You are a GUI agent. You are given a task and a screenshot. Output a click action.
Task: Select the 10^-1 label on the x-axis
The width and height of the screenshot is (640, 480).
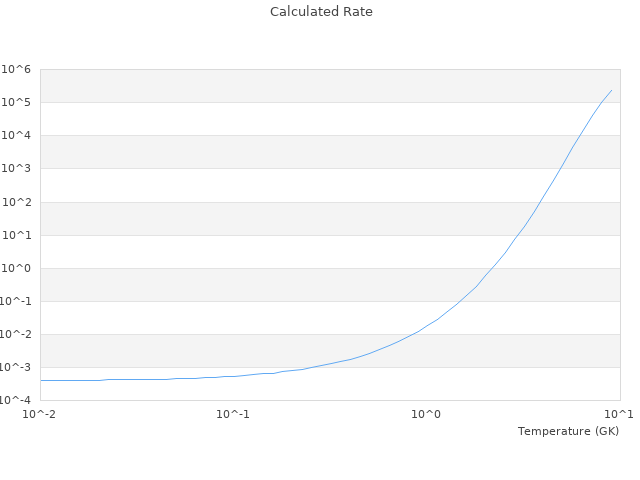pyautogui.click(x=233, y=414)
